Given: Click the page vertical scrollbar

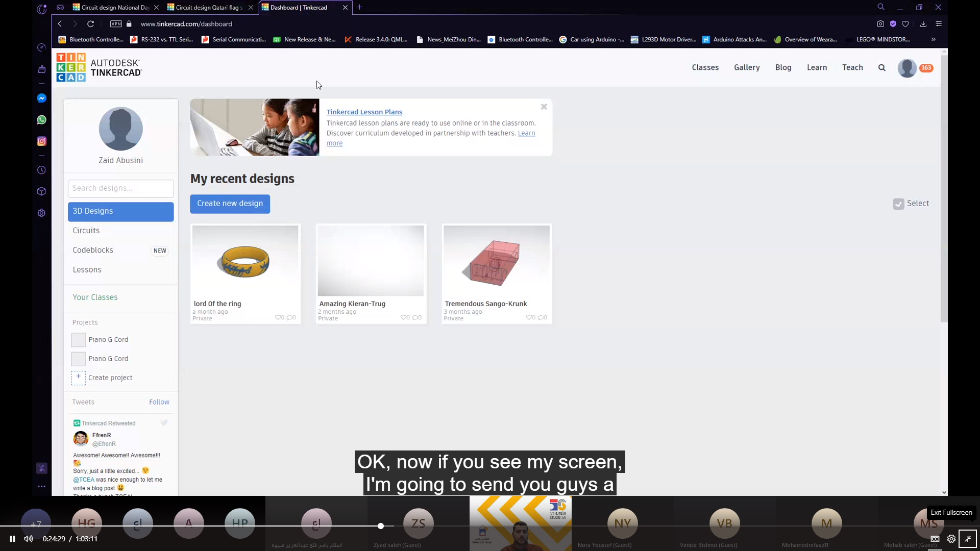Looking at the screenshot, I should (944, 189).
